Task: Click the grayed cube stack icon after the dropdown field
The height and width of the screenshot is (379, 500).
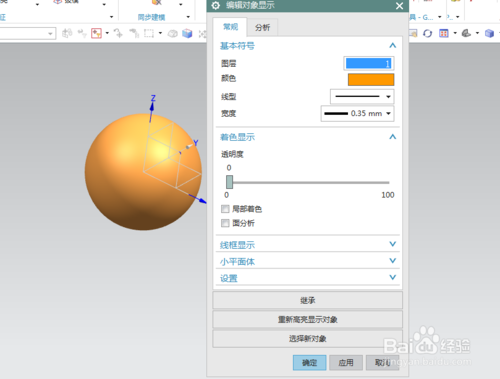Action: pos(67,33)
